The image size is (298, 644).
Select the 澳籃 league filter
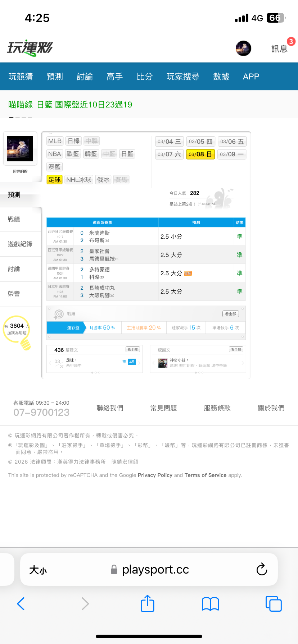coord(55,167)
